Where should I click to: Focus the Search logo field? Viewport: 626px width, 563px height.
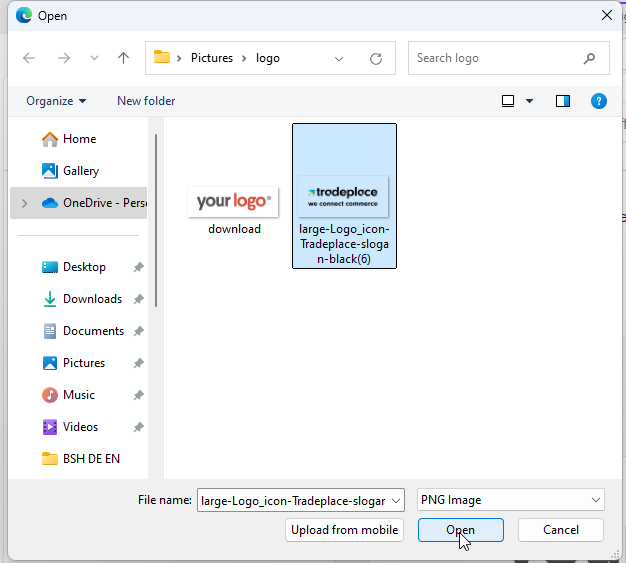click(x=509, y=58)
